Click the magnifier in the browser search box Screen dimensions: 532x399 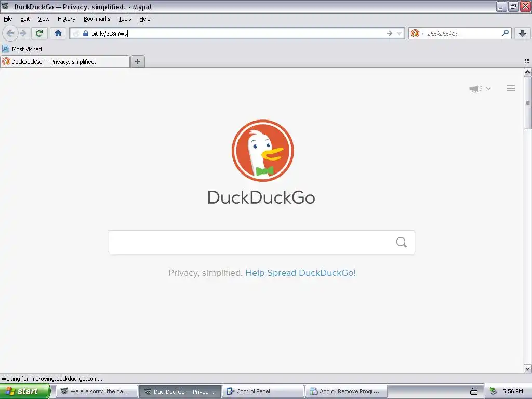tap(505, 33)
